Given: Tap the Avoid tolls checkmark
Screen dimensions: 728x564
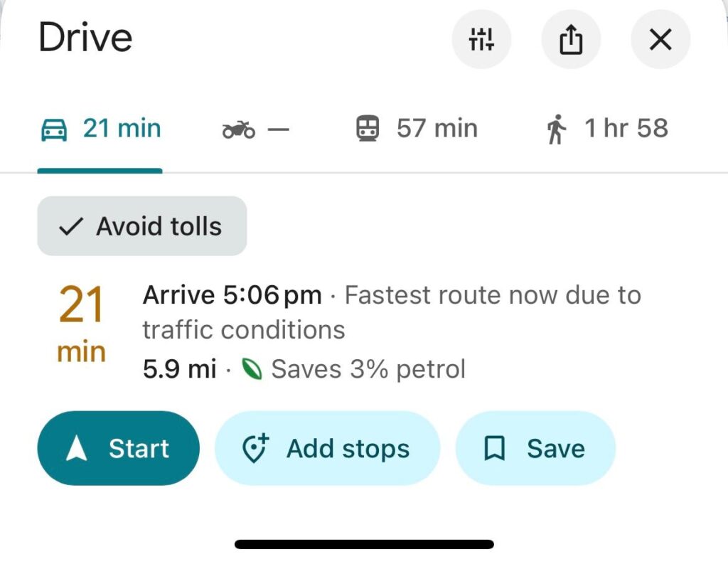Looking at the screenshot, I should point(71,227).
